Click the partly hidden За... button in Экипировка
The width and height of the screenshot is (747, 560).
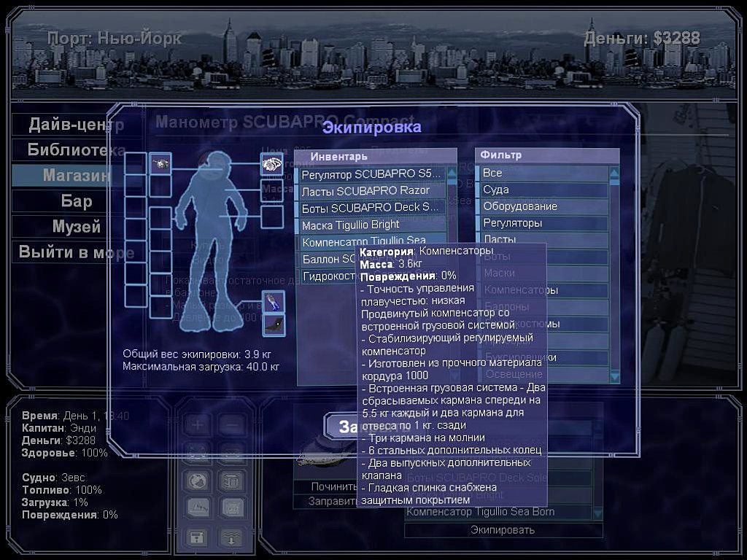coord(341,426)
